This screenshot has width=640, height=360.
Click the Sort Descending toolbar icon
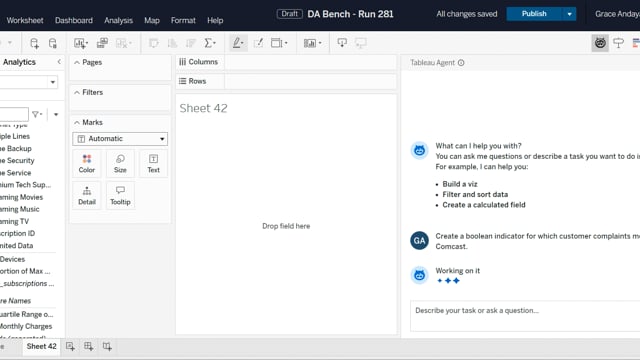(x=191, y=43)
